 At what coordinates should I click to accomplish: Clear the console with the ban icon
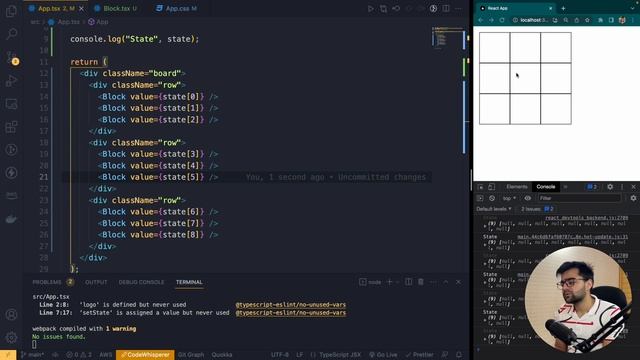pos(492,198)
